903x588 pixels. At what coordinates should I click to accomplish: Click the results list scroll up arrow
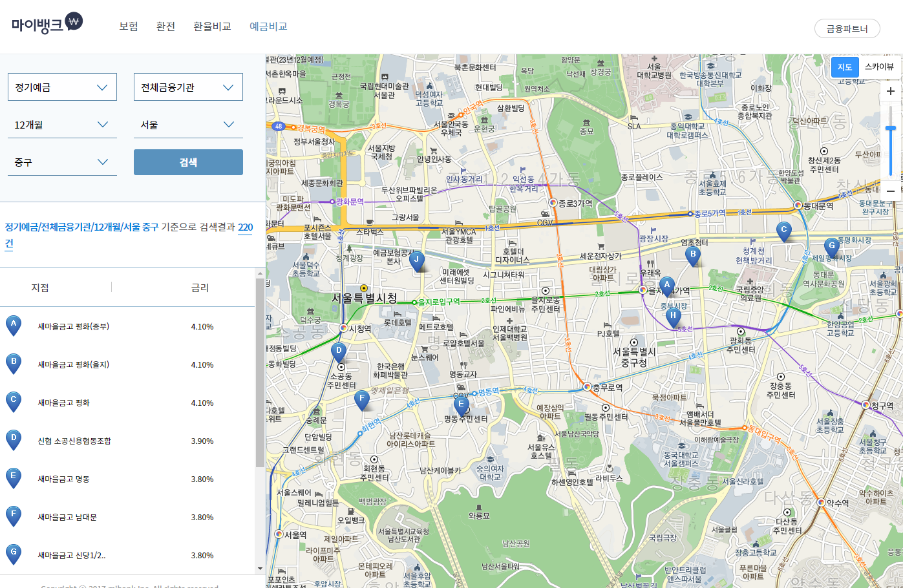260,273
